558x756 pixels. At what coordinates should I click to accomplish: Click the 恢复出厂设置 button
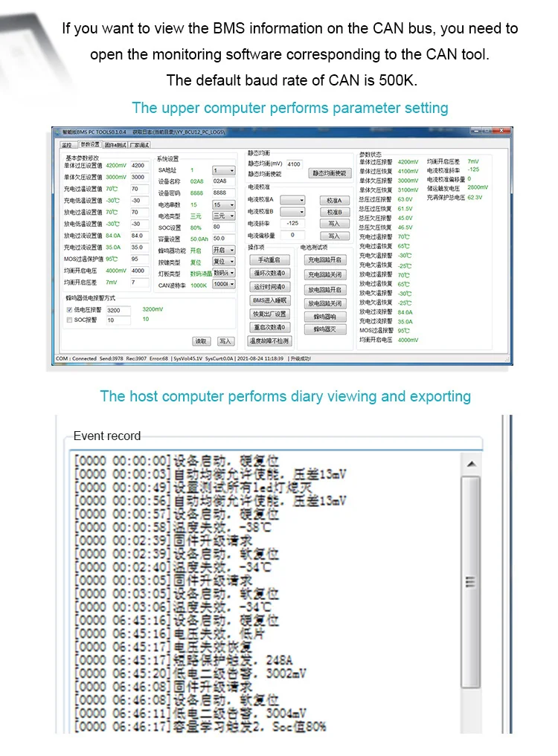point(269,314)
